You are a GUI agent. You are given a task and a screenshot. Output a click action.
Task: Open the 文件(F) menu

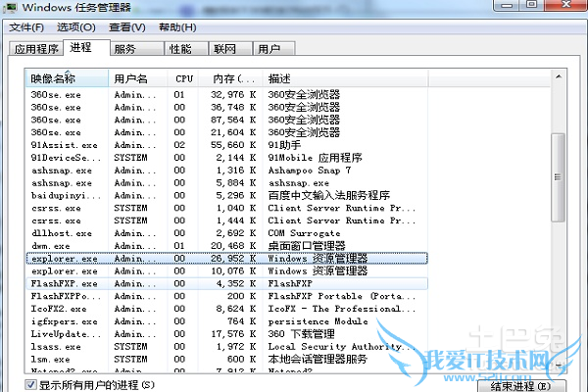coord(26,27)
